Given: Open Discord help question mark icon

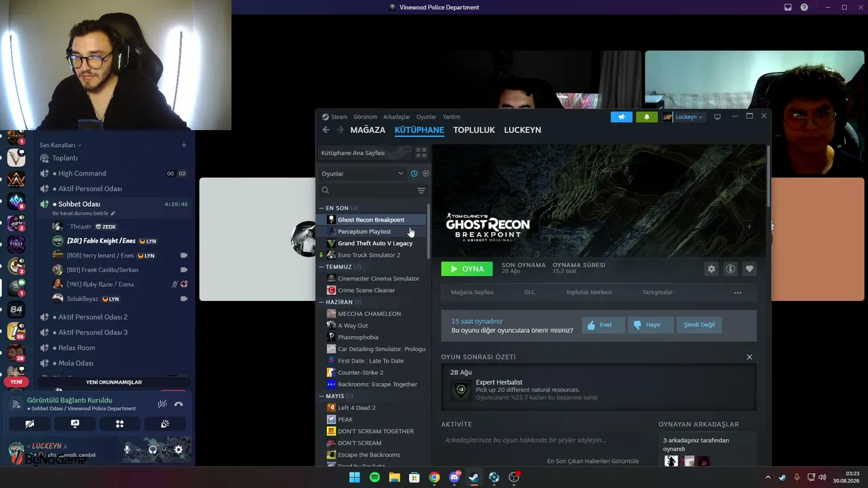Looking at the screenshot, I should [804, 7].
